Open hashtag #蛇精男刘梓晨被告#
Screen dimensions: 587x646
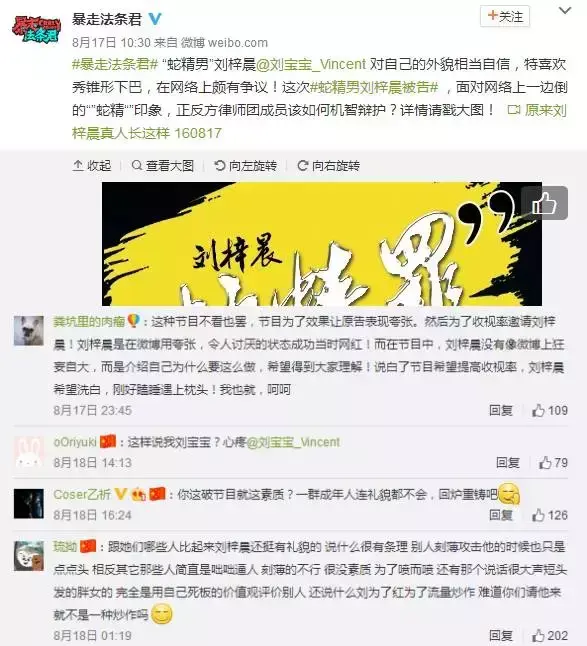coord(374,87)
